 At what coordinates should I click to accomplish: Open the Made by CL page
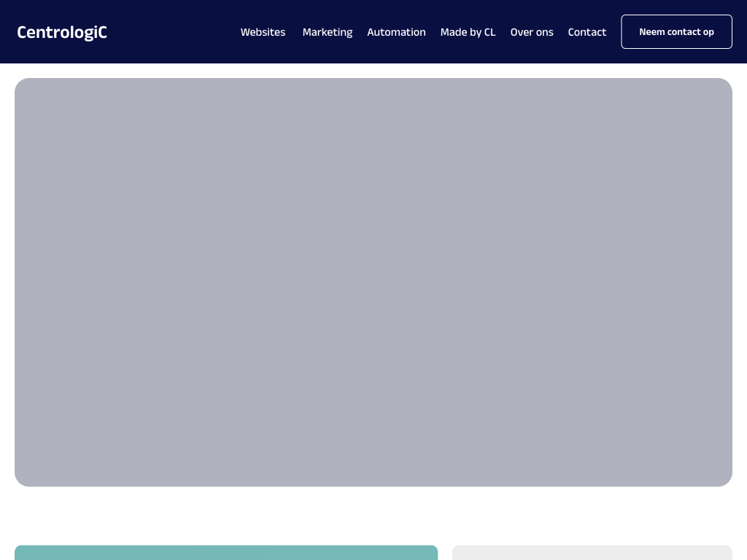click(468, 32)
